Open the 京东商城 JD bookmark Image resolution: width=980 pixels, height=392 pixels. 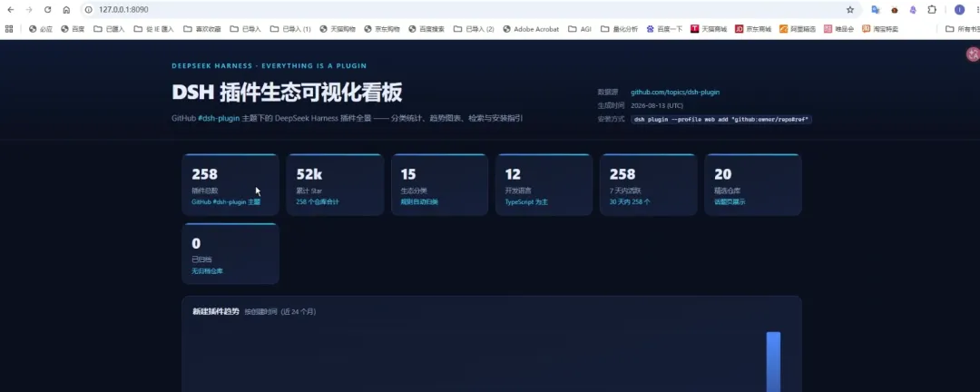pos(753,29)
